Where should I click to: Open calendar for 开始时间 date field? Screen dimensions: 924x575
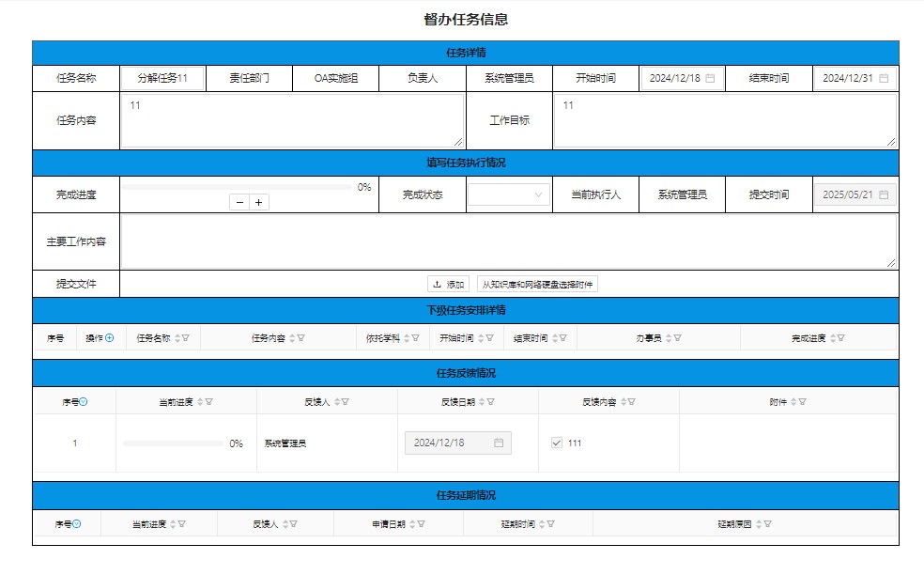point(710,79)
